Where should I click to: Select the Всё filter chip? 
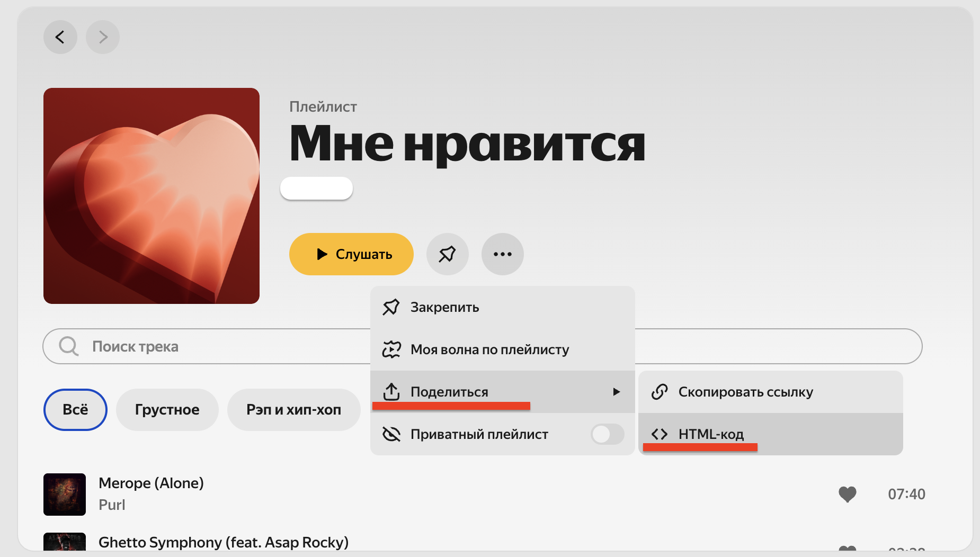point(75,410)
